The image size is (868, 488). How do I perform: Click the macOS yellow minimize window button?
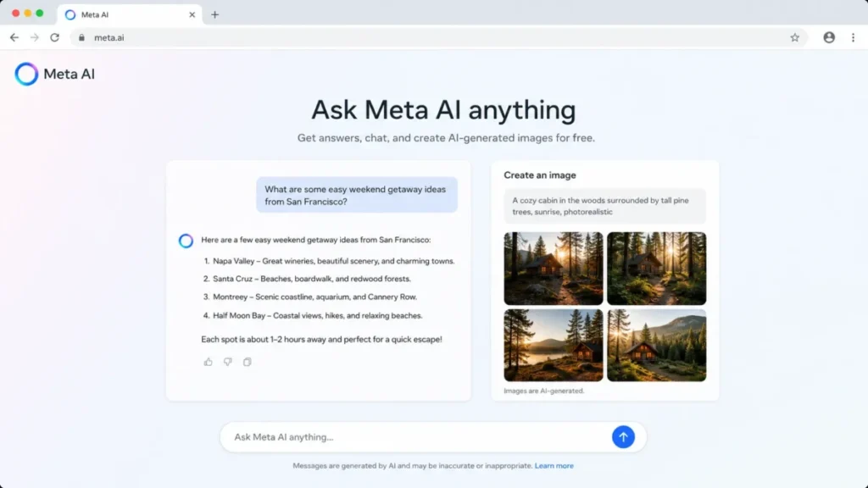coord(28,14)
